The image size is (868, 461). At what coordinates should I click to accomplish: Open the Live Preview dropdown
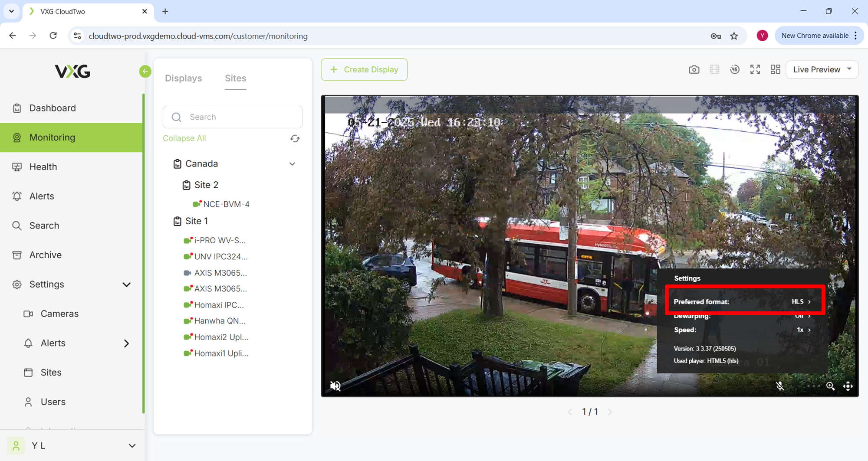pos(822,69)
